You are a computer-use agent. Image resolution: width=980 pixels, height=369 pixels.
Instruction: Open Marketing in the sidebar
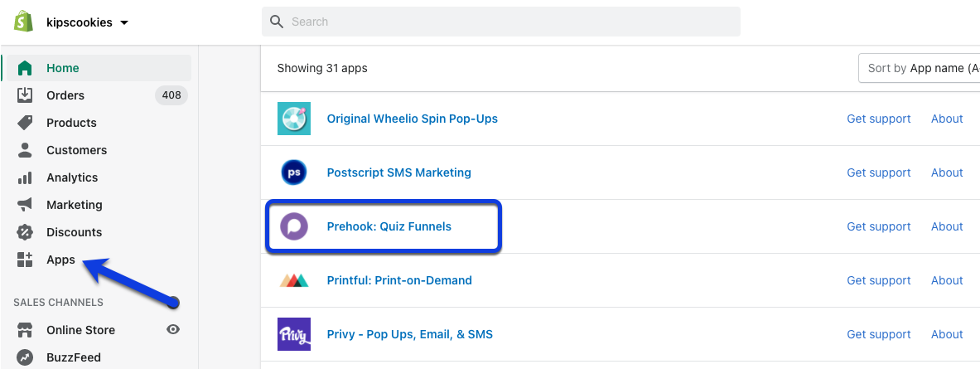(x=75, y=205)
